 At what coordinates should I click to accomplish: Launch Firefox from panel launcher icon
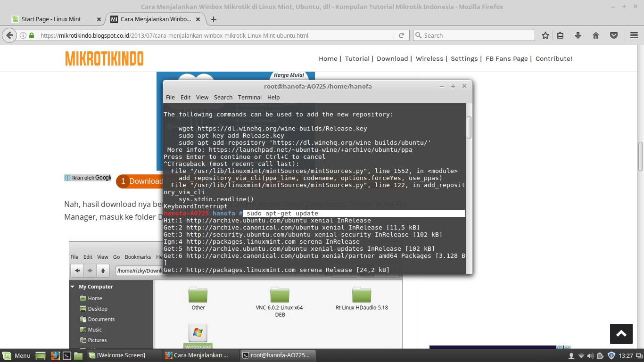coord(55,355)
